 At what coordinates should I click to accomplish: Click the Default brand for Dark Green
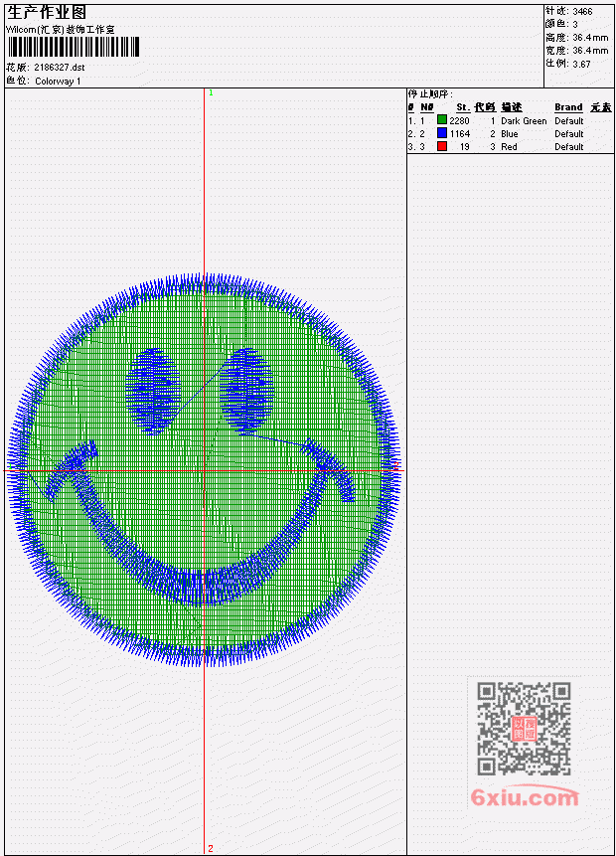(569, 121)
